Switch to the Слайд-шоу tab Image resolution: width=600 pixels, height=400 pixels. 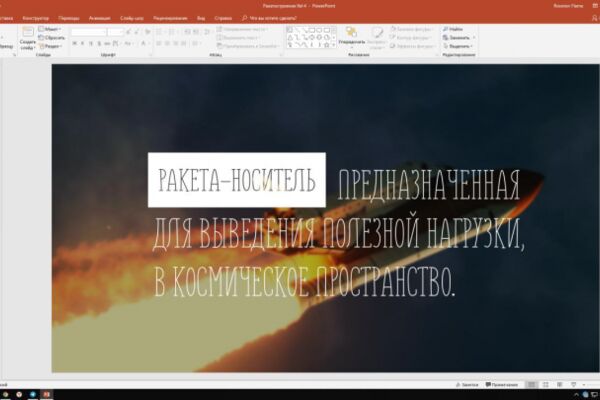(132, 18)
